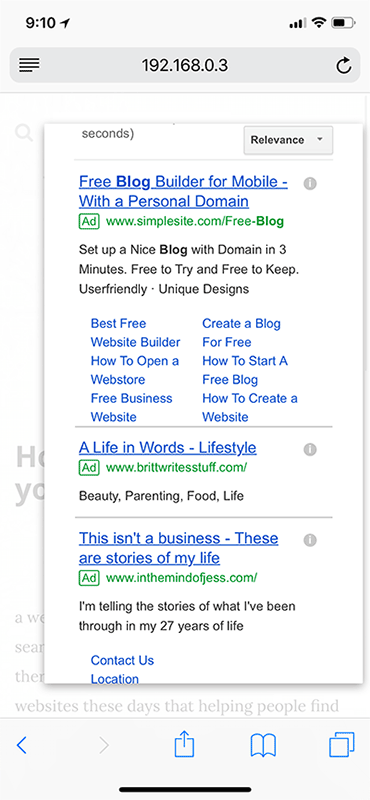Screen dimensions: 370x800
Task: Open the Relevance sort dropdown
Action: (x=288, y=140)
